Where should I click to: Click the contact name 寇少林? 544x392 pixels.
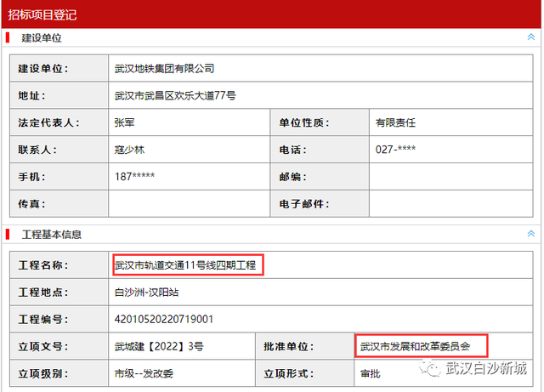[129, 150]
